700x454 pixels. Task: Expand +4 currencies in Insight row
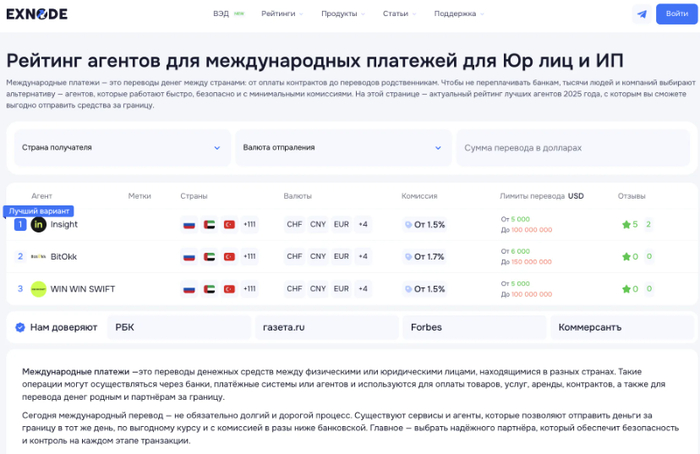point(363,225)
